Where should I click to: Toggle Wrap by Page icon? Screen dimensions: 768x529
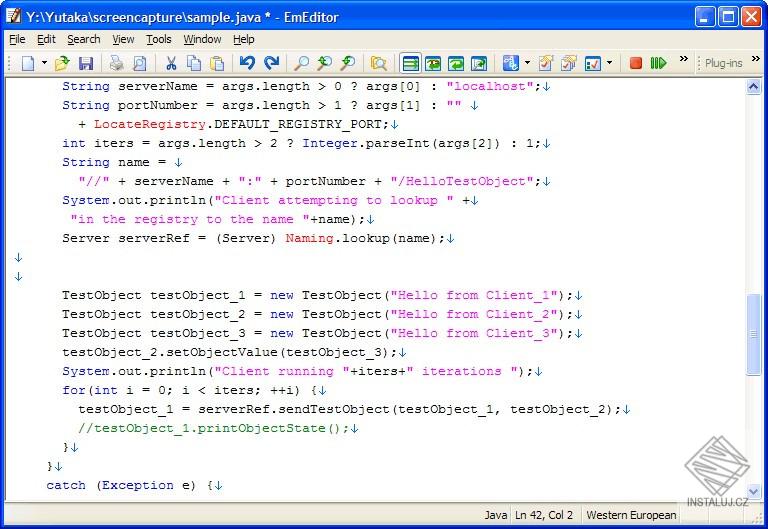479,63
